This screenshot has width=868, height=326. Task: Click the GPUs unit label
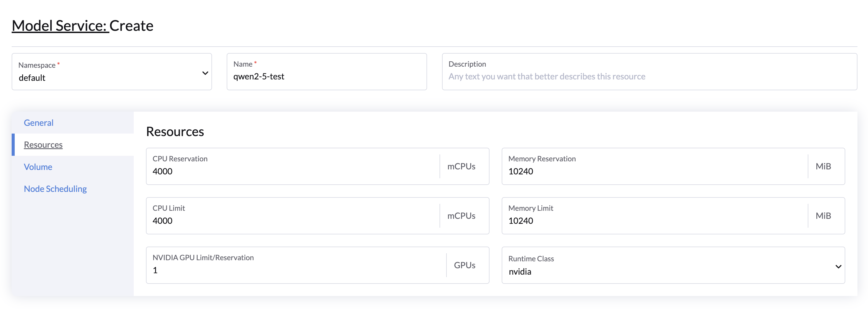tap(465, 265)
